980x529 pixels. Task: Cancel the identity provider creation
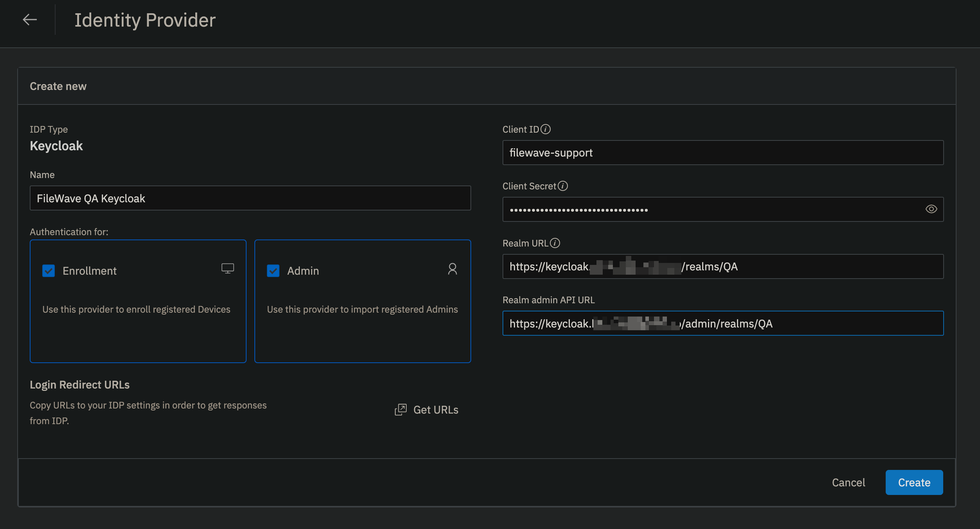click(x=848, y=482)
